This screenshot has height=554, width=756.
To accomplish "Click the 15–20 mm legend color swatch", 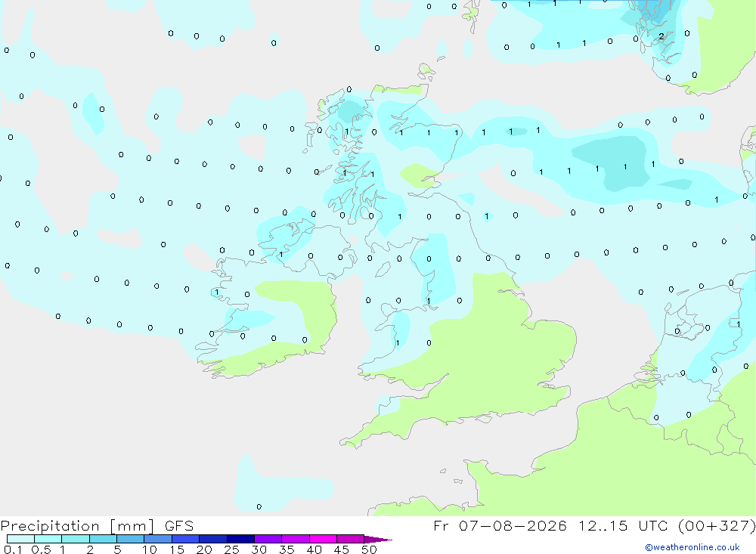I will click(x=186, y=539).
